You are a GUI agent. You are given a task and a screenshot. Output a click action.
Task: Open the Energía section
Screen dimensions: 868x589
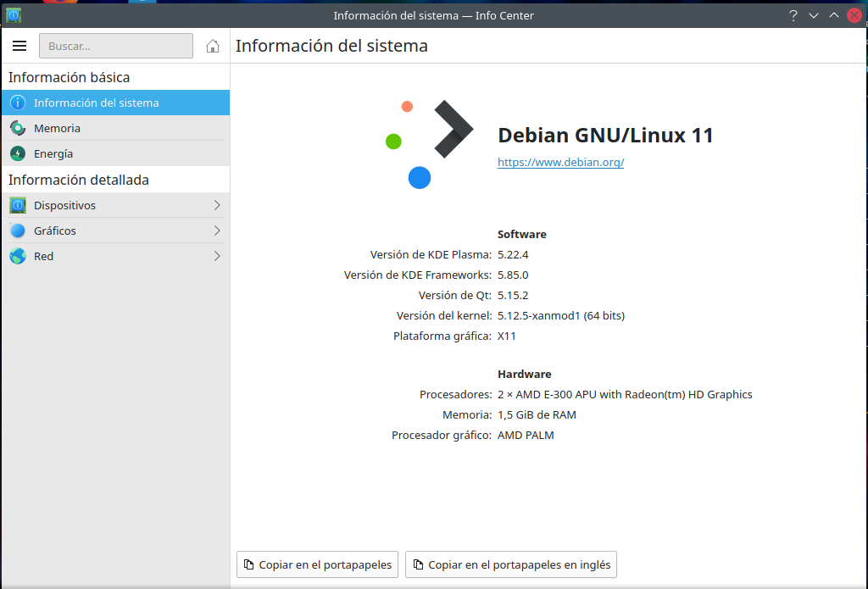tap(115, 154)
